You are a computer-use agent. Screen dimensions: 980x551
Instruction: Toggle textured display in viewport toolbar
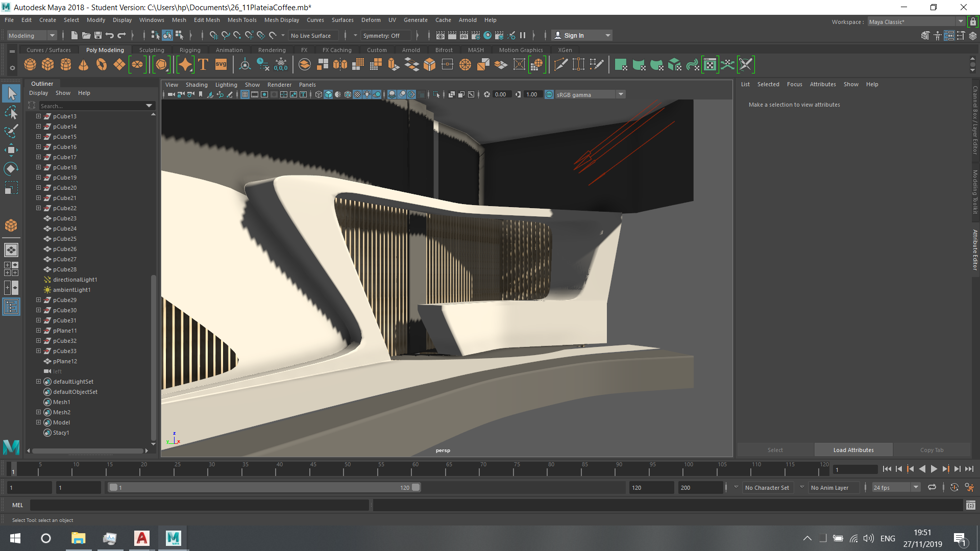click(357, 94)
